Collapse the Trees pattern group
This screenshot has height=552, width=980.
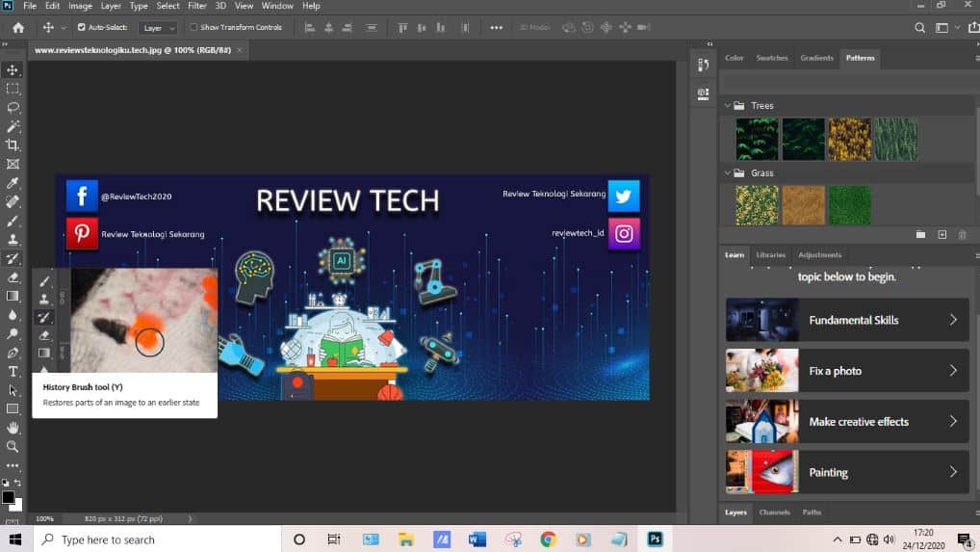pyautogui.click(x=727, y=106)
